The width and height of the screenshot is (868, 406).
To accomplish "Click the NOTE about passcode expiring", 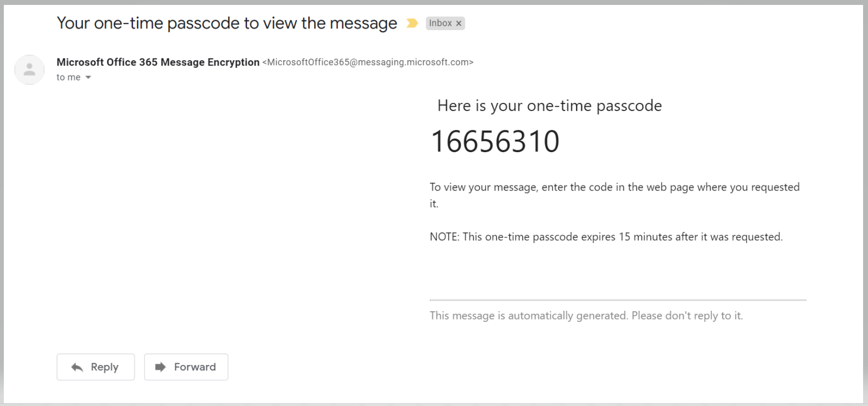I will click(x=606, y=237).
